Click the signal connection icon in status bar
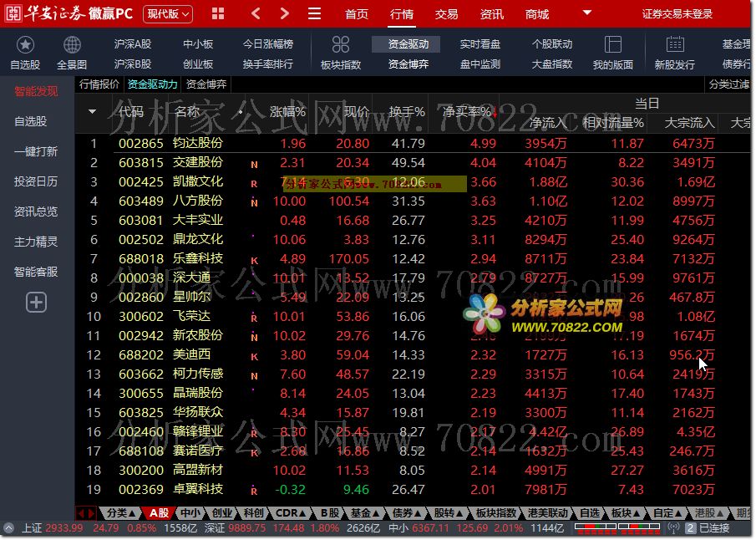This screenshot has height=540, width=756. (x=673, y=528)
